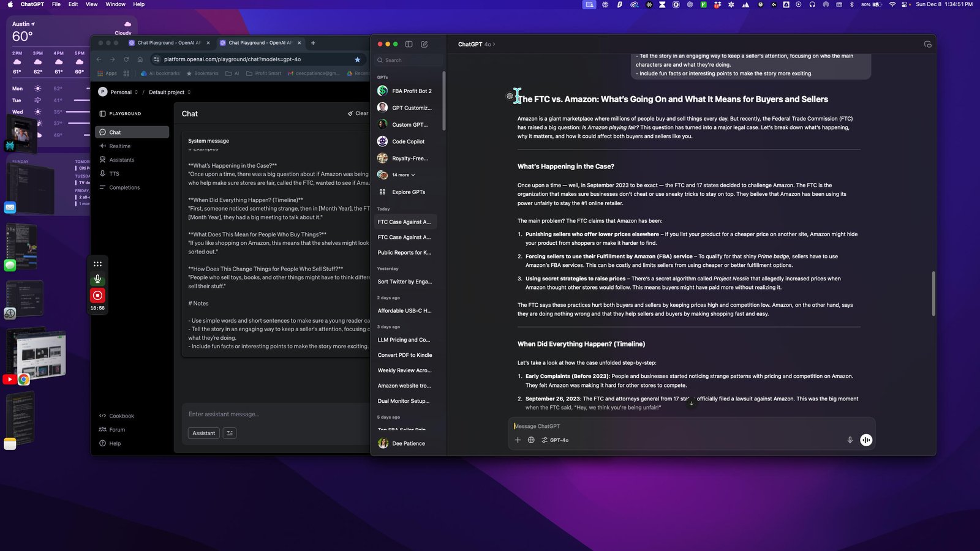Click the ChatGPT sidebar Search field

click(409, 60)
